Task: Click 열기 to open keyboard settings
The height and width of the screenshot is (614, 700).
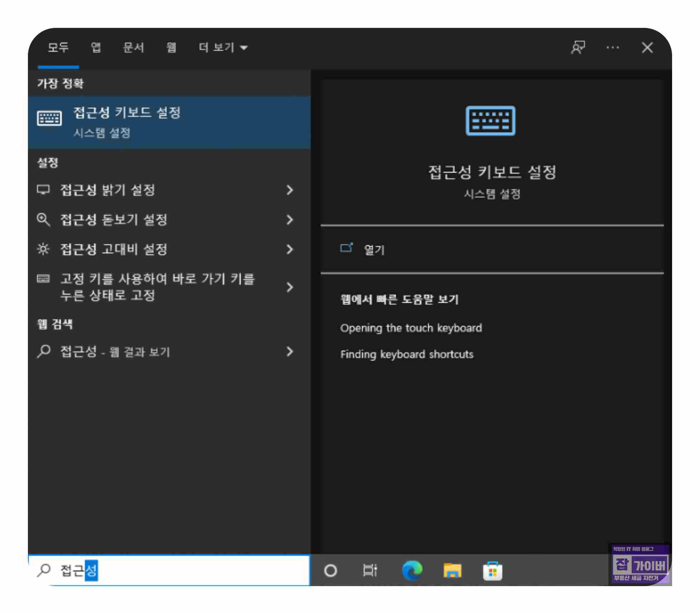Action: pos(374,250)
